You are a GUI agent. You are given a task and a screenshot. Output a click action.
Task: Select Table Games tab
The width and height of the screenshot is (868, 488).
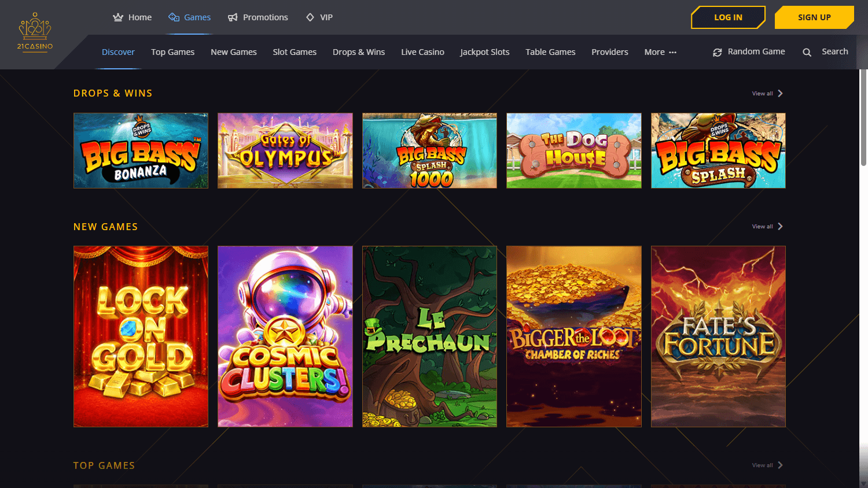point(550,52)
